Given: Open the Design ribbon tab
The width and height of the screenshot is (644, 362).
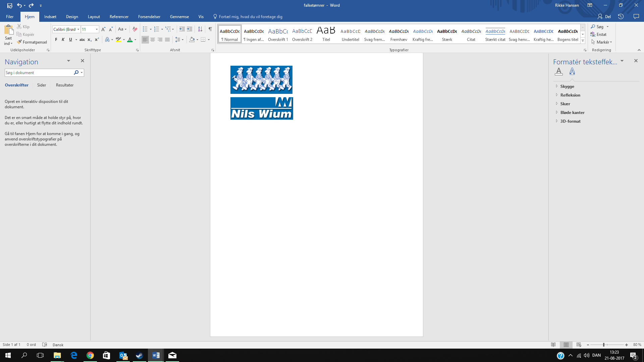Looking at the screenshot, I should 72,16.
